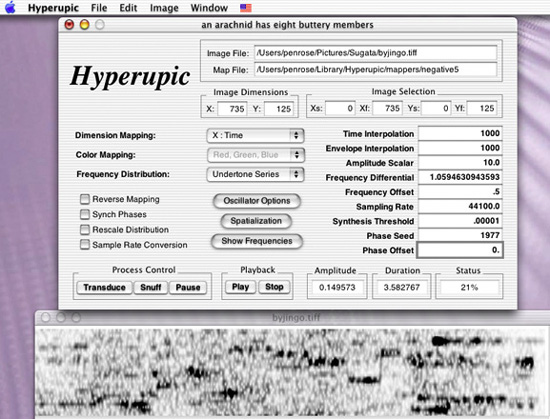550x419 pixels.
Task: Click the Sampling Rate field
Action: [460, 206]
